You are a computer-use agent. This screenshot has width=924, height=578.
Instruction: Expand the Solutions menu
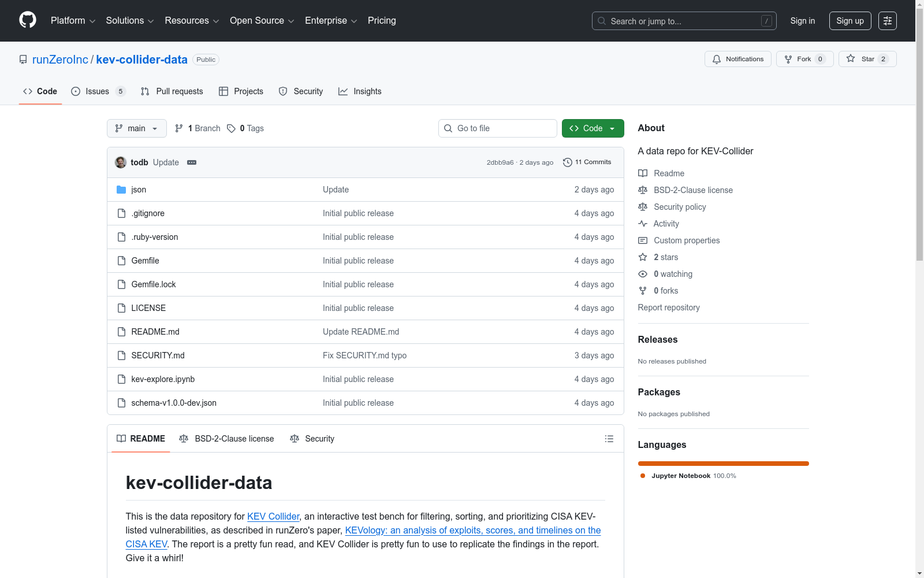click(130, 21)
